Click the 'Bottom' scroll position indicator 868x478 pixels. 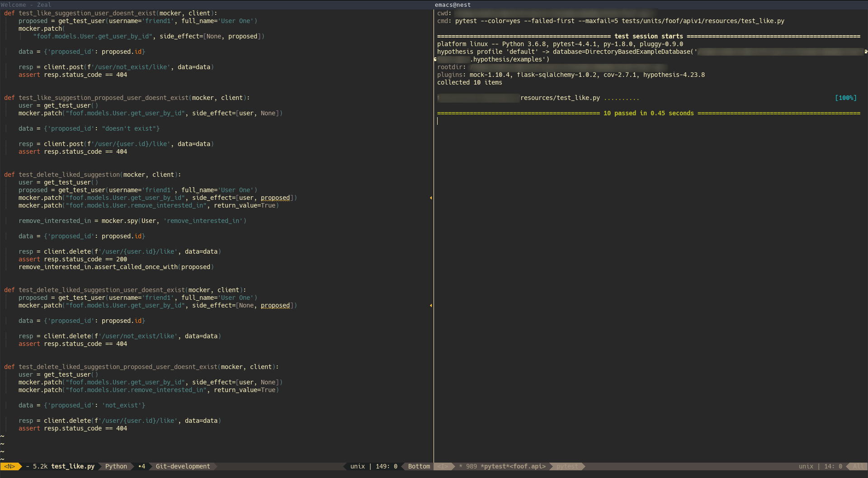point(419,466)
